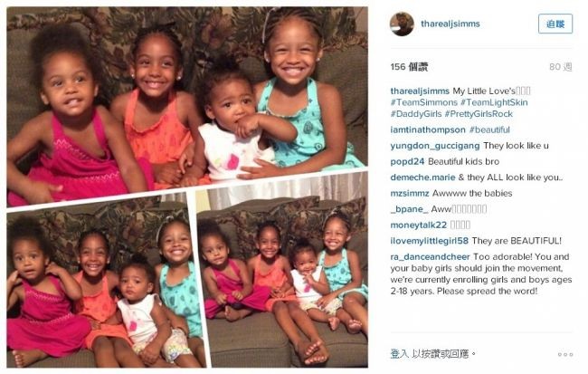
Task: Open tharealjsimms username in the header
Action: tap(450, 24)
